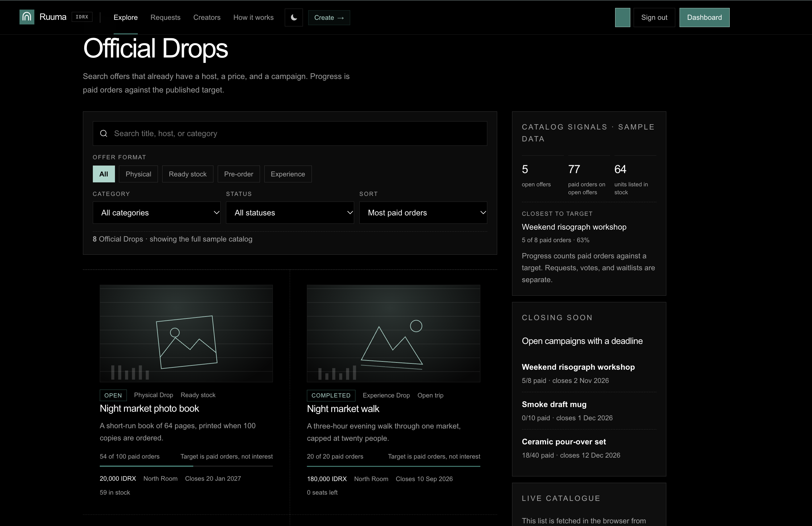Open Ceramic pour-over set campaign
The height and width of the screenshot is (526, 812).
click(x=564, y=442)
